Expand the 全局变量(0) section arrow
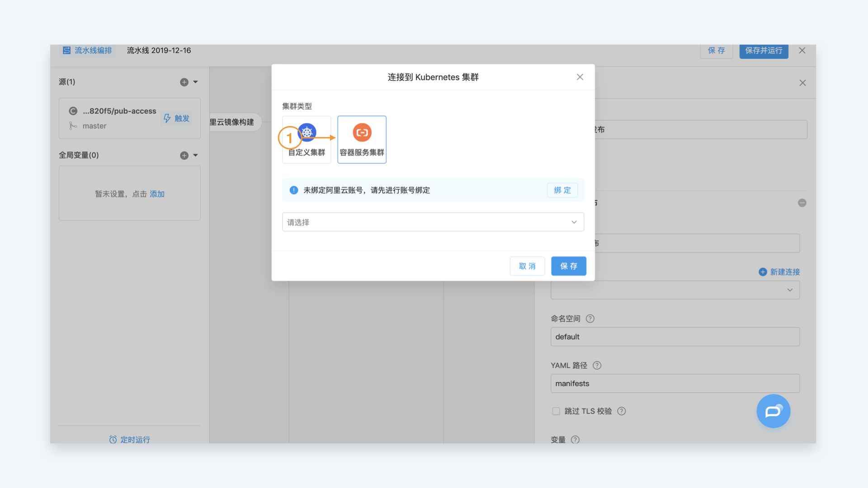This screenshot has width=868, height=488. coord(196,155)
